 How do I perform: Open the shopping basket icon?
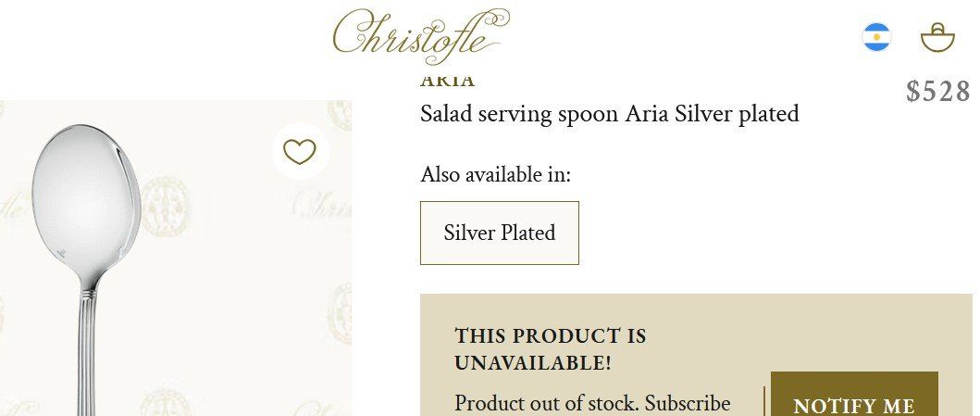pyautogui.click(x=937, y=38)
